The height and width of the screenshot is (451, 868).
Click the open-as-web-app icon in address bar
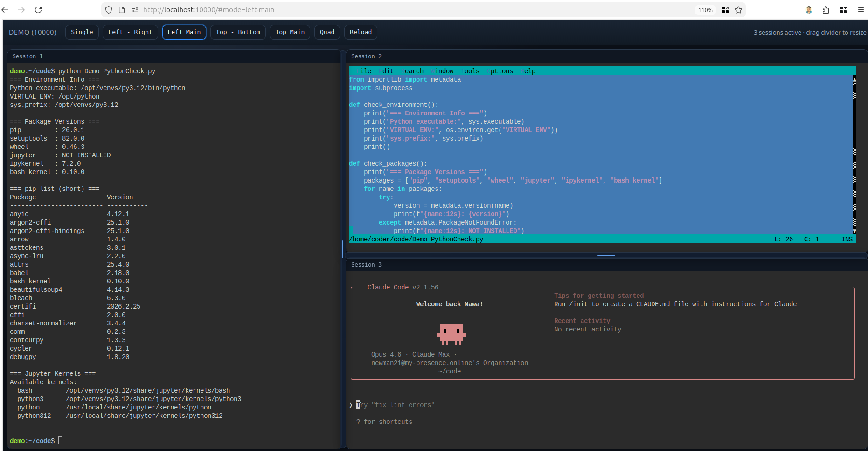click(725, 10)
